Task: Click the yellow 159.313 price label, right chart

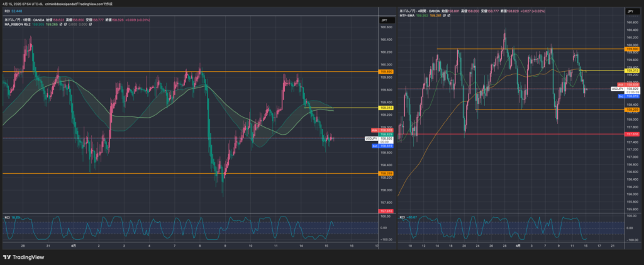Action: 632,70
